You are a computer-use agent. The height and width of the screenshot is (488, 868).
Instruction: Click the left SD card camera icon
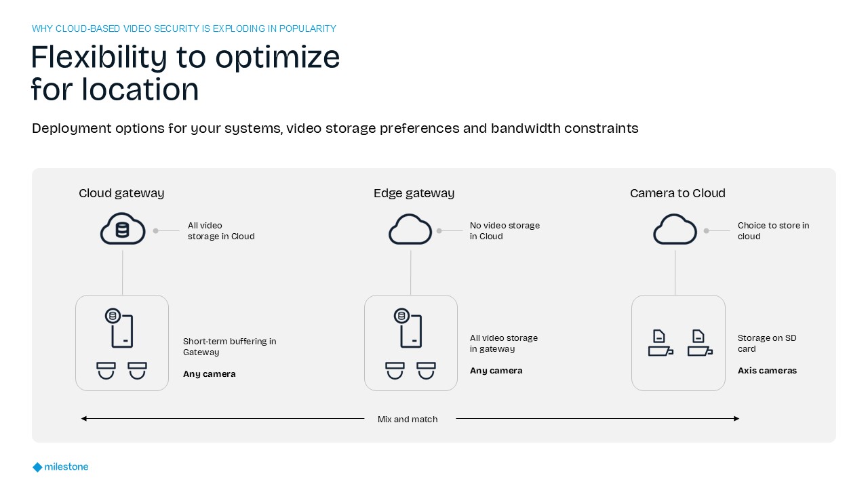[x=660, y=343]
